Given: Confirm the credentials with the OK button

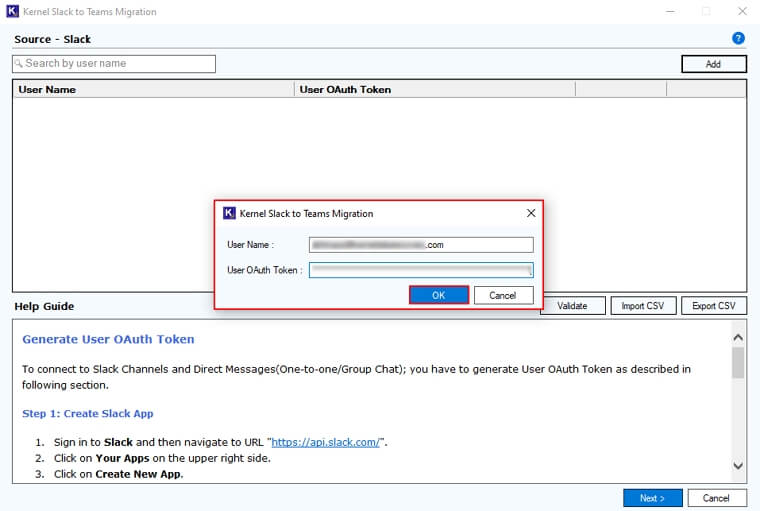Looking at the screenshot, I should [x=439, y=296].
